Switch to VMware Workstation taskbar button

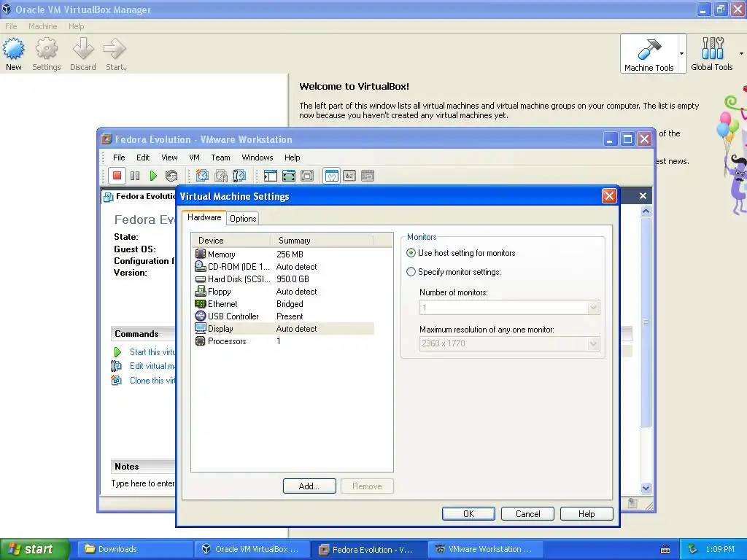pyautogui.click(x=484, y=549)
